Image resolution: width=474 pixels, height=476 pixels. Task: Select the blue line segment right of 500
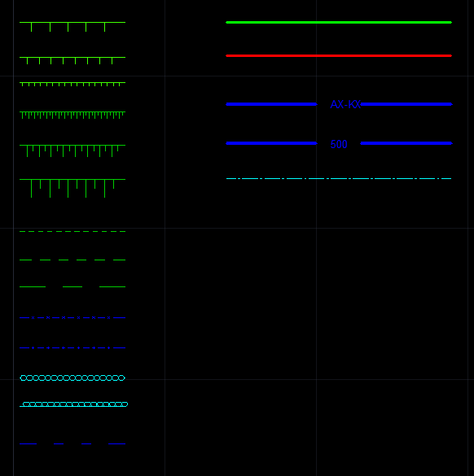click(x=406, y=143)
